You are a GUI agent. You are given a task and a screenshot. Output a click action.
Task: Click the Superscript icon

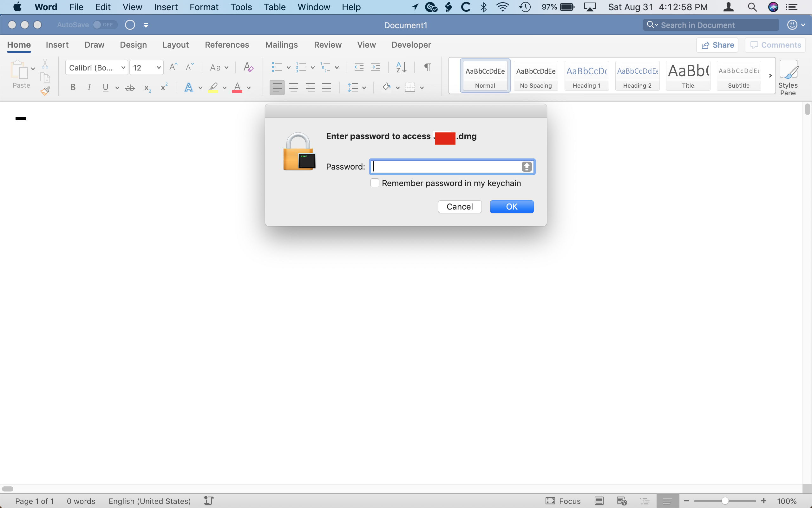(164, 87)
